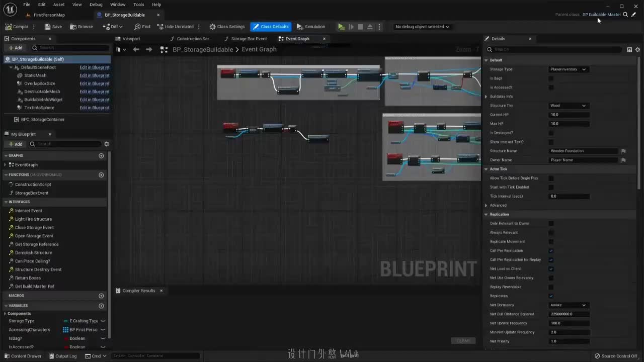Navigate forward in graph history
This screenshot has height=362, width=644.
point(148,49)
